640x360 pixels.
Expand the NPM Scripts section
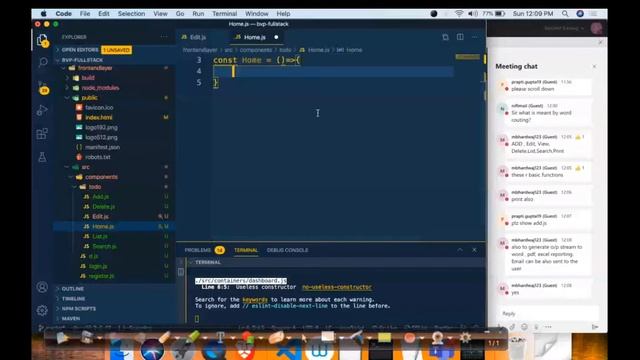pos(79,309)
